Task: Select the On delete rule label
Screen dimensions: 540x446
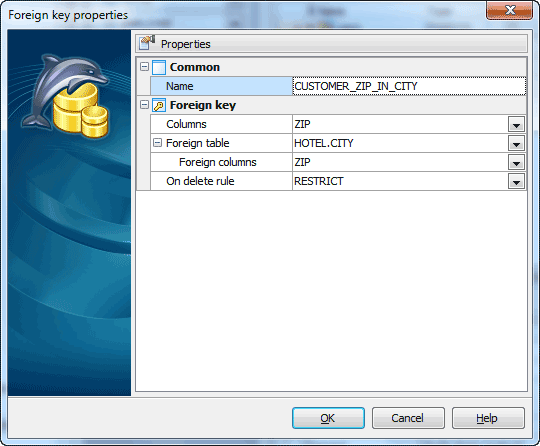Action: click(x=200, y=181)
